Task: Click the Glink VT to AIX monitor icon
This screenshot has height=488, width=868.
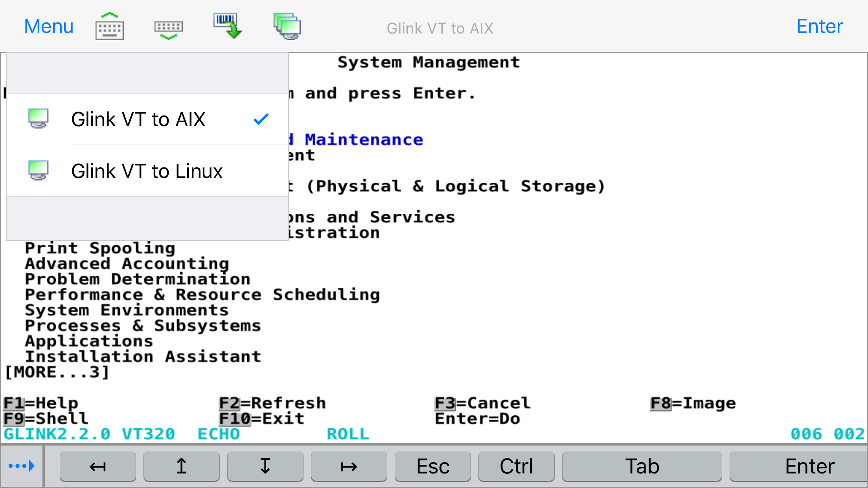Action: (38, 119)
